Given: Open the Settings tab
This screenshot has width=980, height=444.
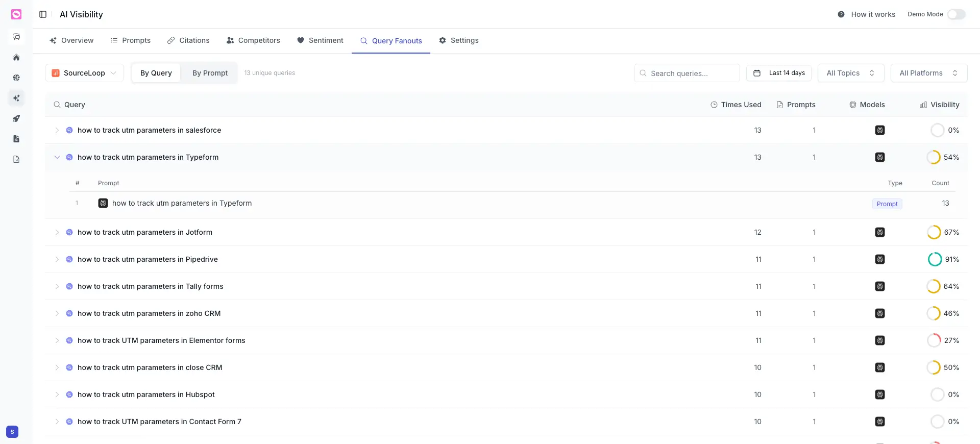Looking at the screenshot, I should point(459,40).
